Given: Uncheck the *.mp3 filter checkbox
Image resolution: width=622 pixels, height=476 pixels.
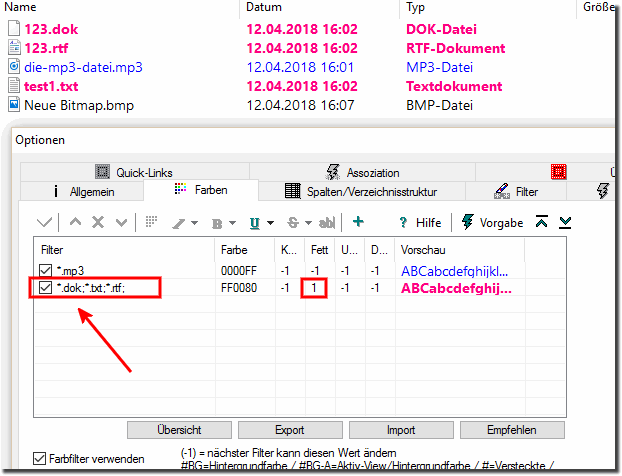Looking at the screenshot, I should 46,271.
